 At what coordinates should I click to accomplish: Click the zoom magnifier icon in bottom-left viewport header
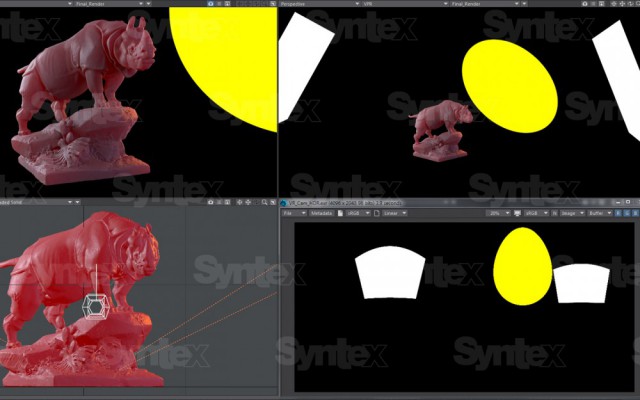click(x=264, y=202)
